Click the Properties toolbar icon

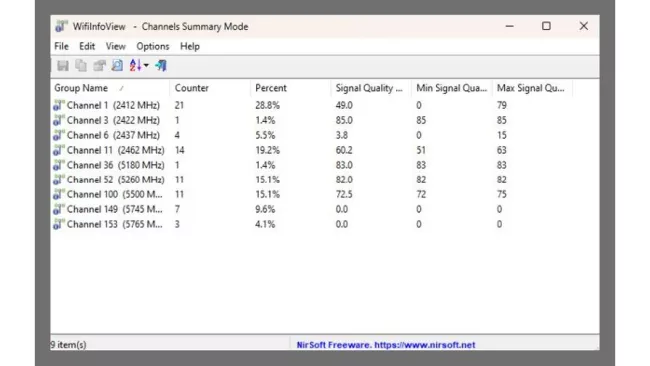[99, 65]
